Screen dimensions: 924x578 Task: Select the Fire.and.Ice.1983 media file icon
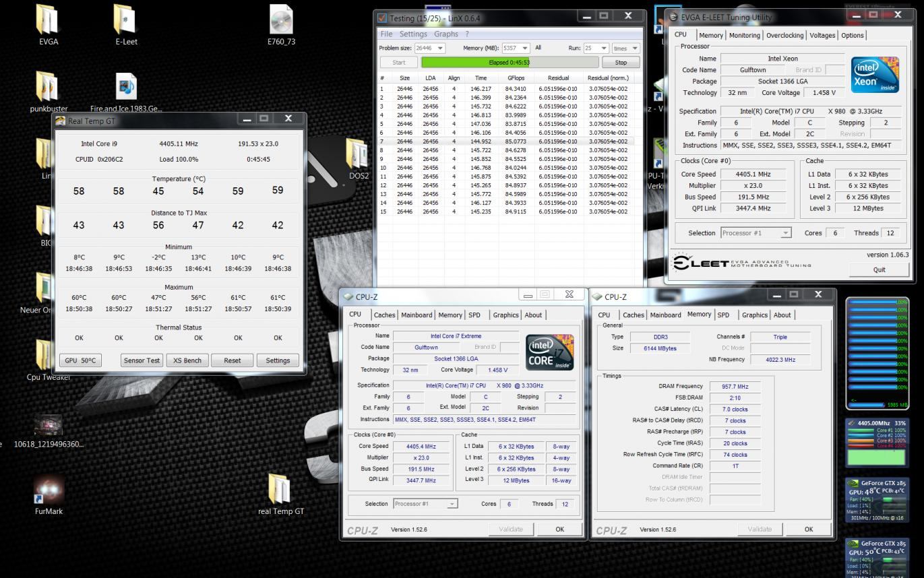[126, 88]
